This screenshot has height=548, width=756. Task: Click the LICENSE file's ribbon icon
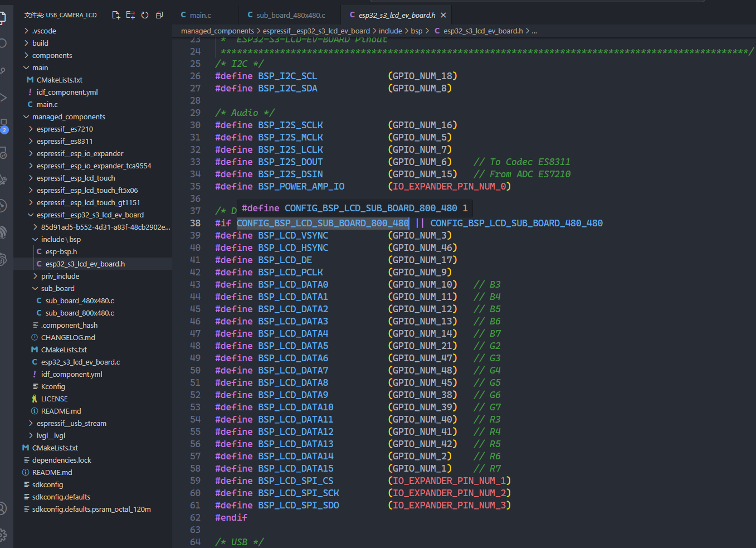click(x=35, y=399)
